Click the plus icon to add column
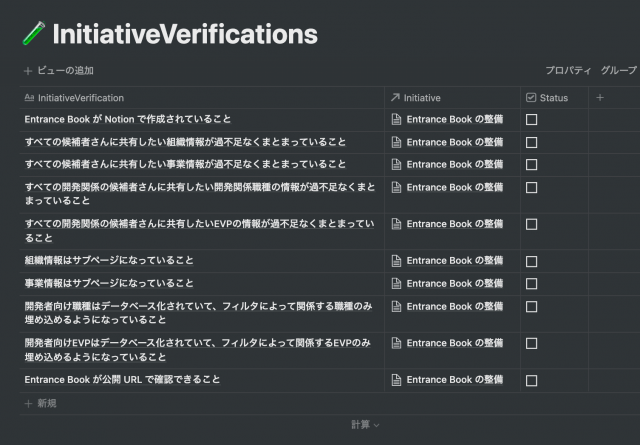 point(600,98)
